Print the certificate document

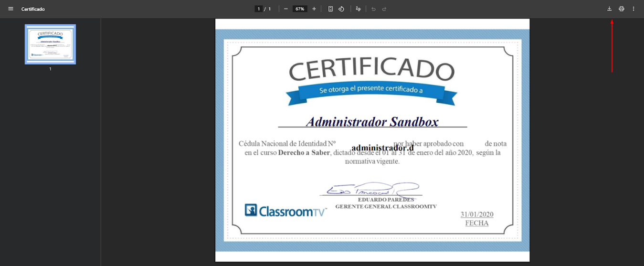pyautogui.click(x=622, y=9)
